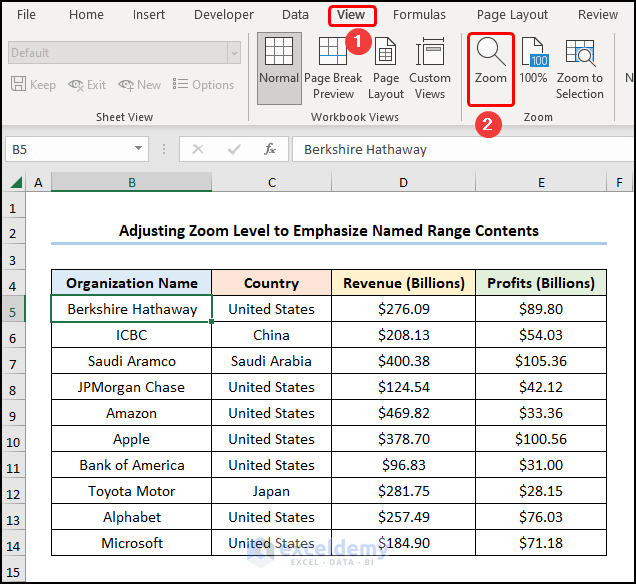Expand the Name Box dropdown arrow
Screen dimensions: 636x584
pos(139,149)
